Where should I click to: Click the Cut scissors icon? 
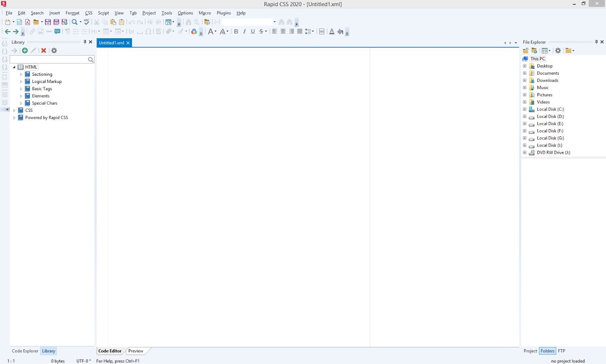pos(97,22)
